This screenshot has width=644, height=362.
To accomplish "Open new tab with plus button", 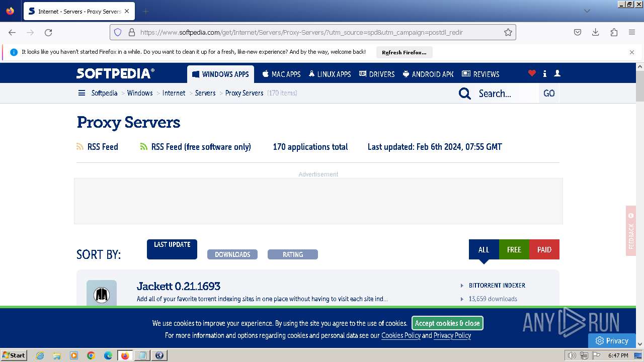I will (x=145, y=11).
